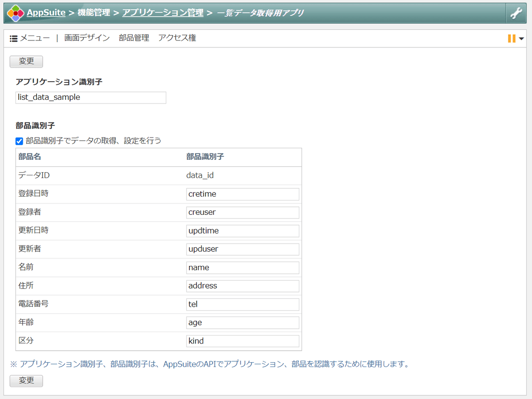Click the 年齢 row label
This screenshot has height=399, width=532.
(x=26, y=322)
